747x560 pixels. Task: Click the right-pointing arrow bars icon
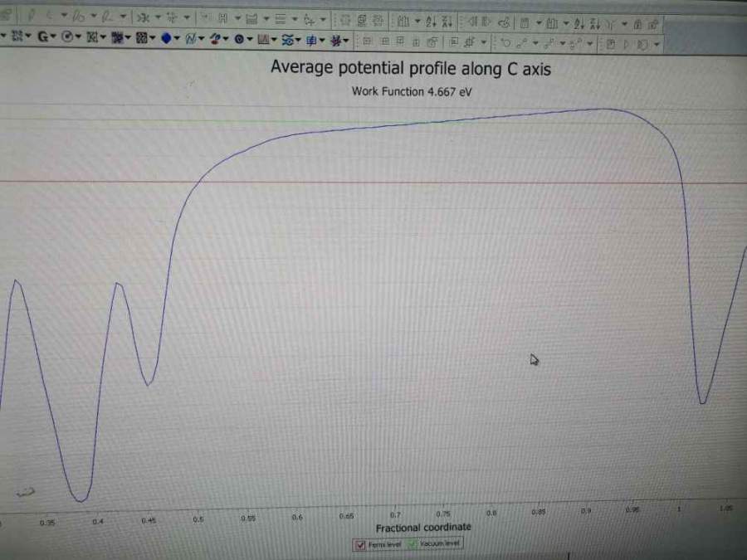(x=486, y=22)
